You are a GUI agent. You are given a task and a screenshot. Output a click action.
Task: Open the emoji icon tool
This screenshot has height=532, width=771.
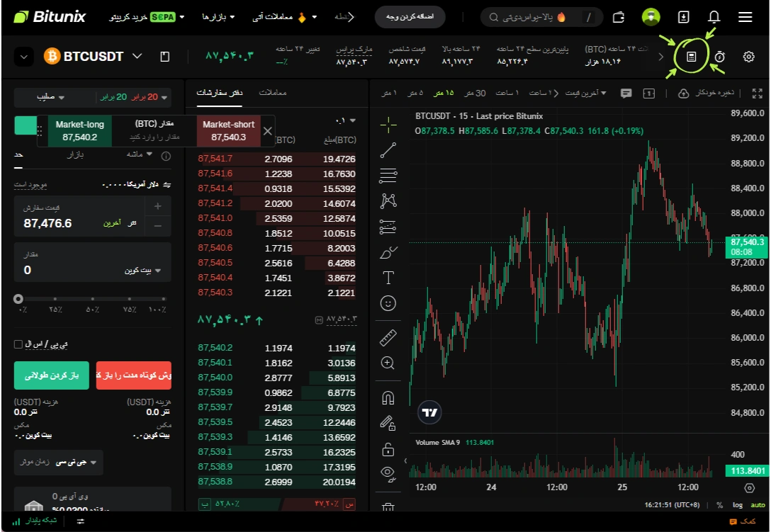388,303
